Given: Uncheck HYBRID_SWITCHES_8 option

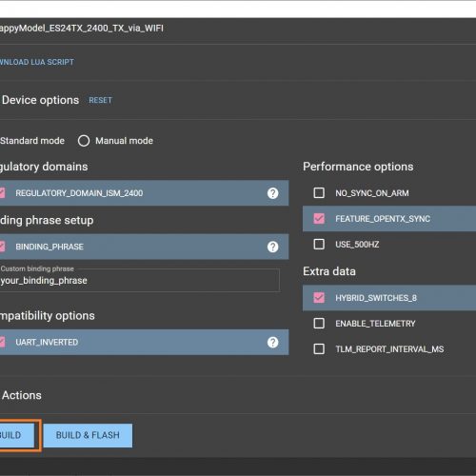Looking at the screenshot, I should [x=319, y=297].
